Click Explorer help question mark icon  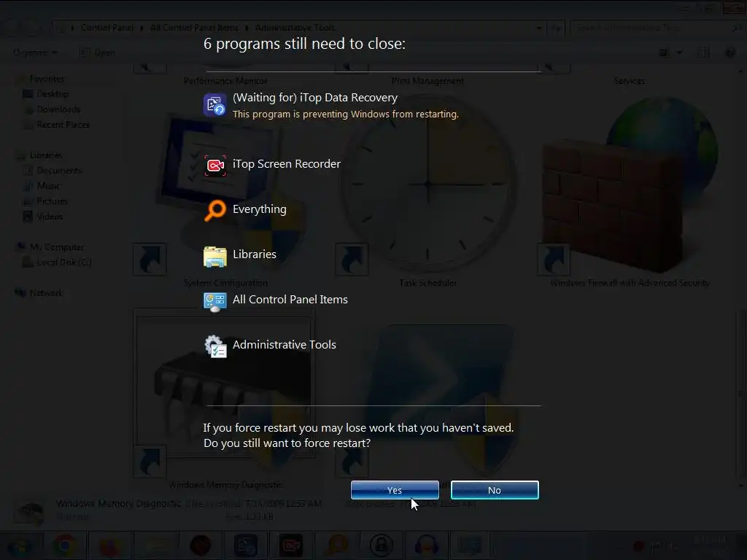click(729, 52)
